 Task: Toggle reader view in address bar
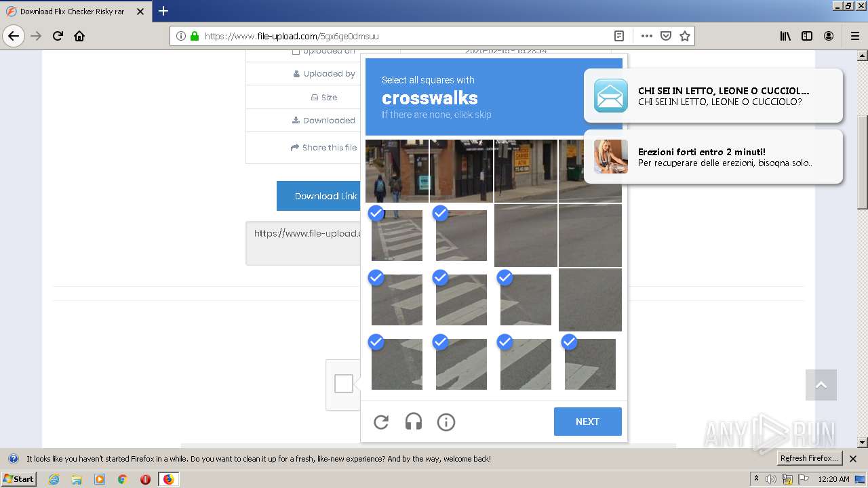pos(618,36)
